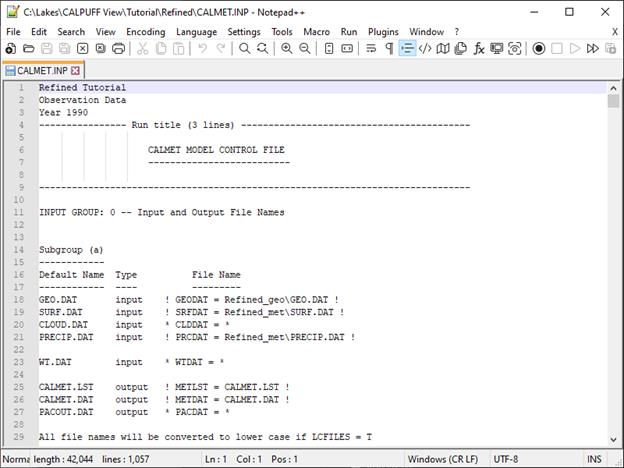Toggle the Indent Guide toolbar button
The height and width of the screenshot is (468, 624).
coord(407,48)
